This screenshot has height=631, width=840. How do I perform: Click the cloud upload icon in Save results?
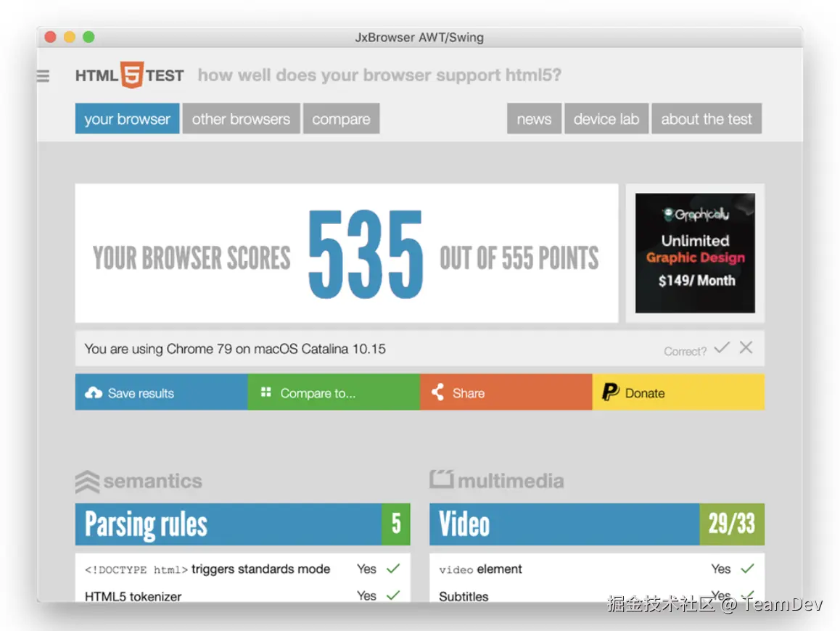click(x=94, y=392)
